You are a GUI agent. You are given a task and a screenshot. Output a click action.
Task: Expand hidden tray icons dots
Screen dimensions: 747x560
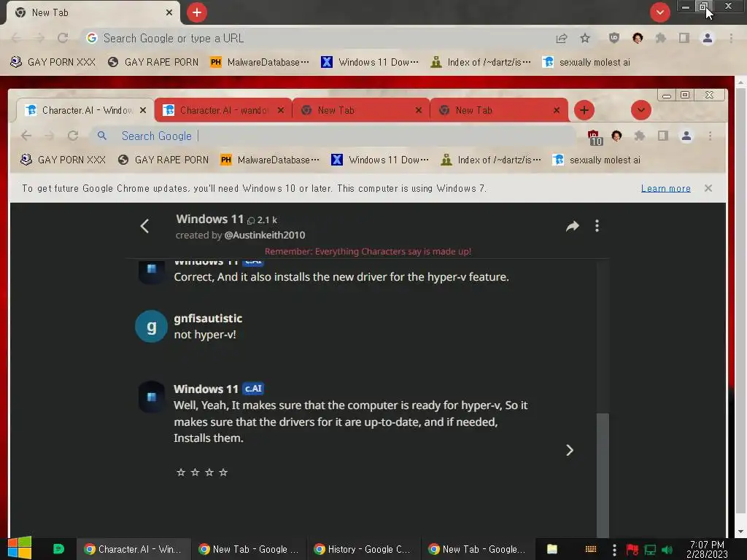pos(614,550)
